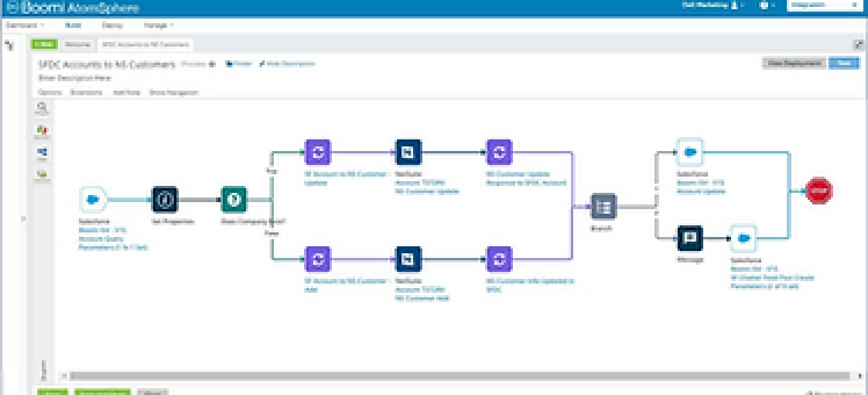Click the Salesforce Chatter Feed Post connector

pos(743,238)
